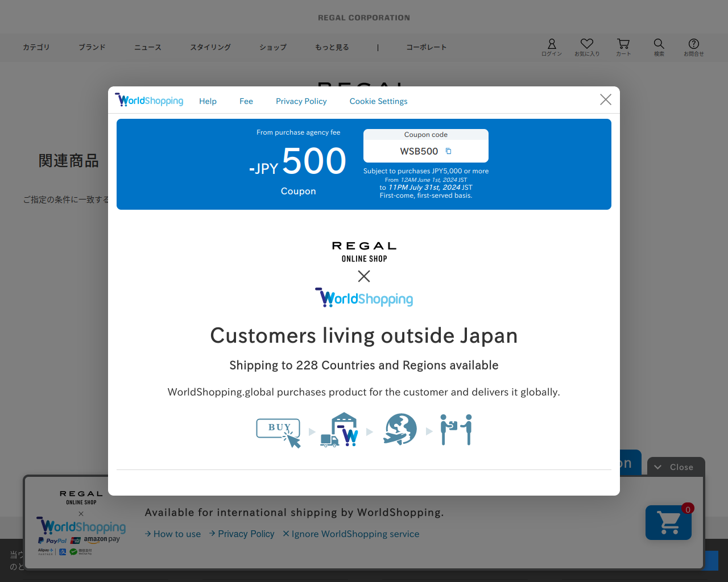
Task: Open How to use link
Action: click(173, 534)
